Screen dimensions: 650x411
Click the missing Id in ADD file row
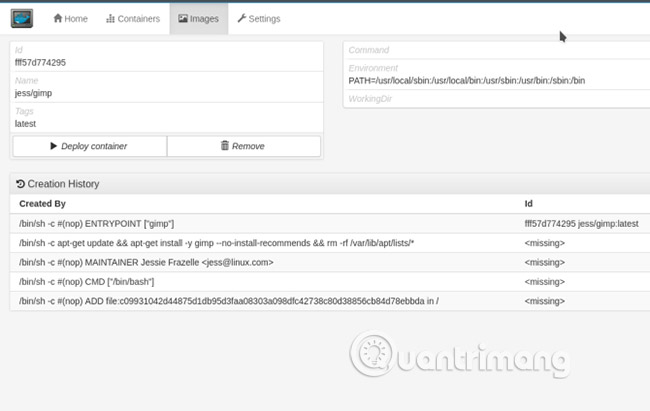click(545, 301)
